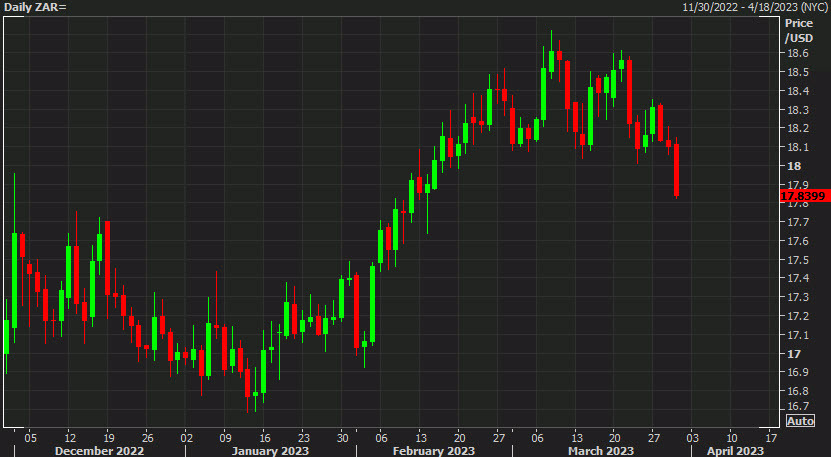Image resolution: width=831 pixels, height=457 pixels.
Task: Click the 18.2 price axis label
Action: click(x=798, y=128)
